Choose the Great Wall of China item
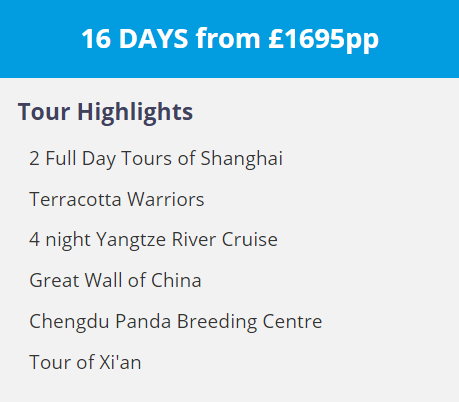Image resolution: width=459 pixels, height=402 pixels. click(115, 280)
